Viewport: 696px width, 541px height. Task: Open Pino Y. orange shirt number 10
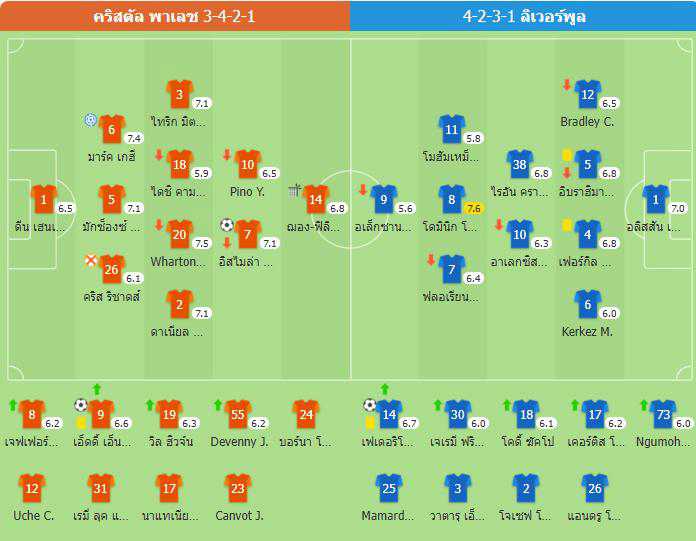click(x=247, y=165)
